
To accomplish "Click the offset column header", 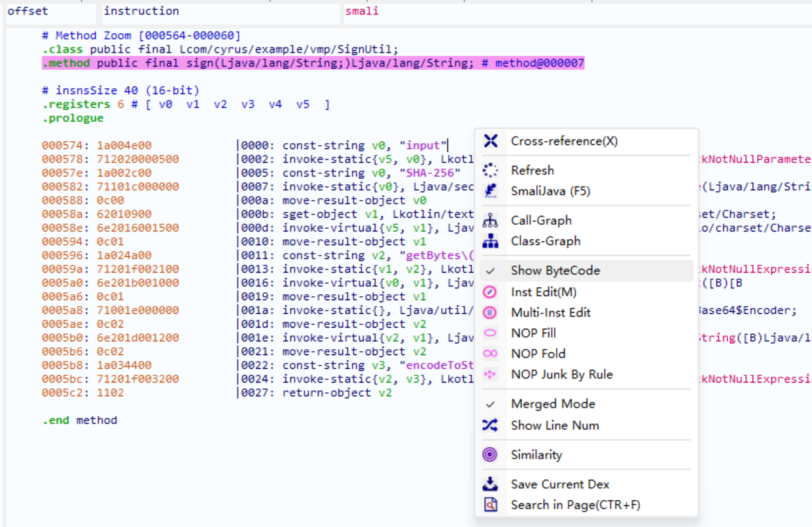I will point(27,11).
